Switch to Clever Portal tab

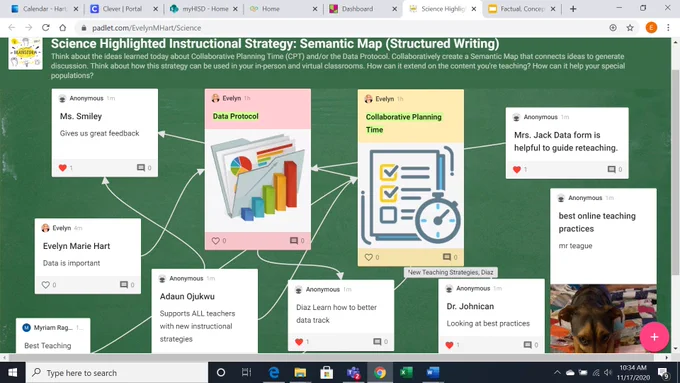point(122,9)
